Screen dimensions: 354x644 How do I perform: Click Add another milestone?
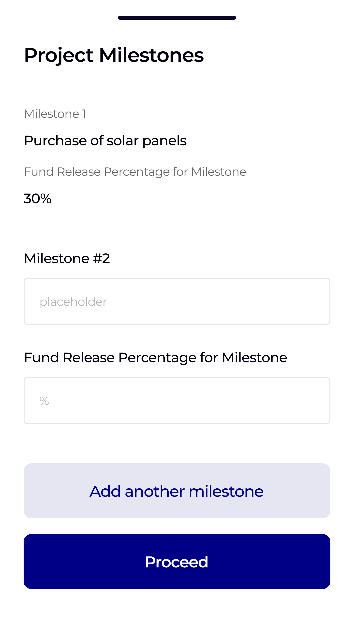tap(177, 491)
